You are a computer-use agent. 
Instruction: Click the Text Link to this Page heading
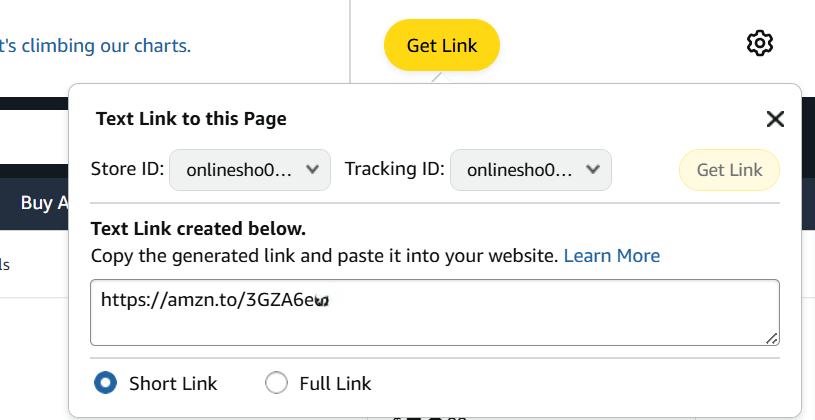point(191,119)
